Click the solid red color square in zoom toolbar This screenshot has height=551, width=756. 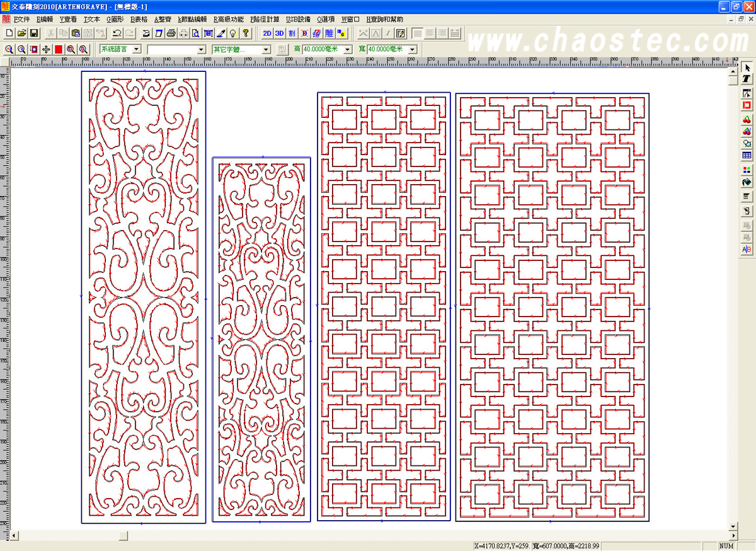click(58, 49)
